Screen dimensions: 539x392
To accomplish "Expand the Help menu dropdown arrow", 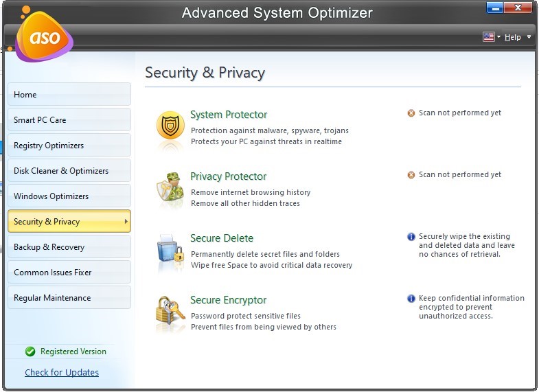I will click(529, 37).
